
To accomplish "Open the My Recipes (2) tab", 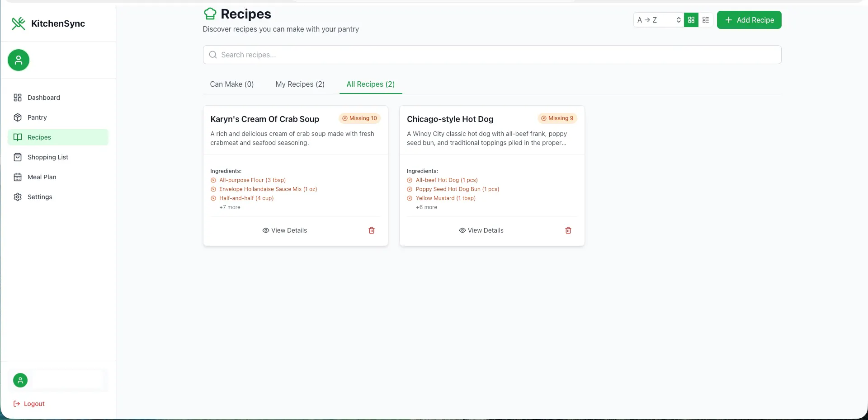I will tap(300, 84).
